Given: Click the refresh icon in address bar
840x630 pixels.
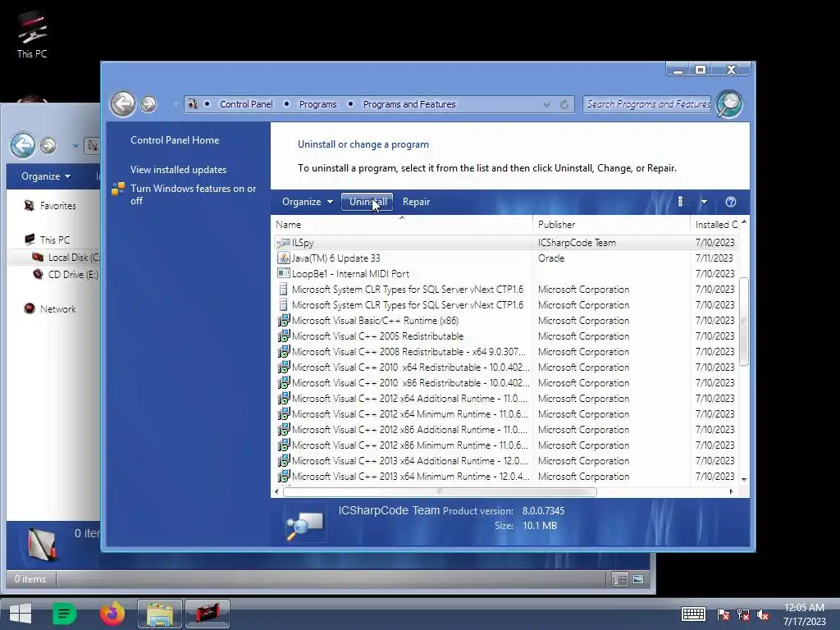Looking at the screenshot, I should click(564, 104).
